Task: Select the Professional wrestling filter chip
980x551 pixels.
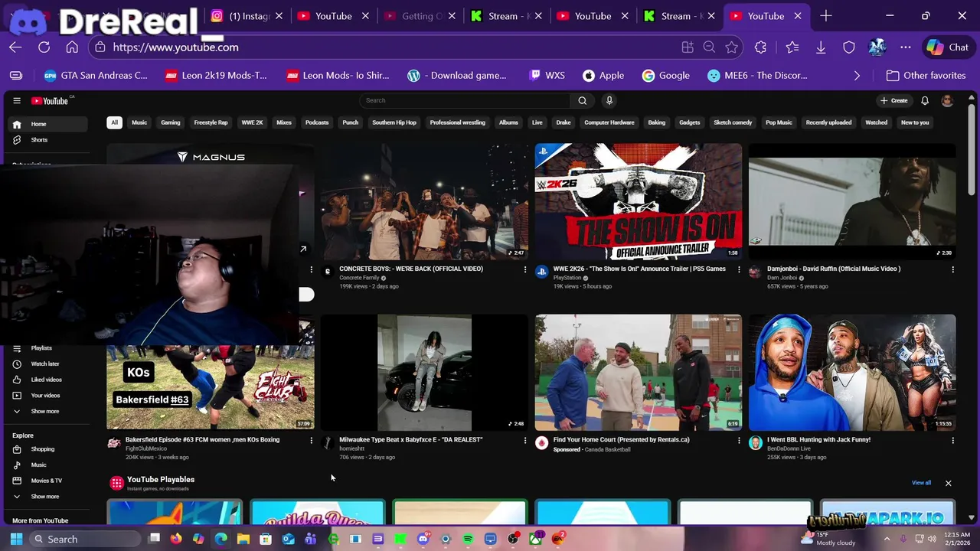Action: [458, 122]
